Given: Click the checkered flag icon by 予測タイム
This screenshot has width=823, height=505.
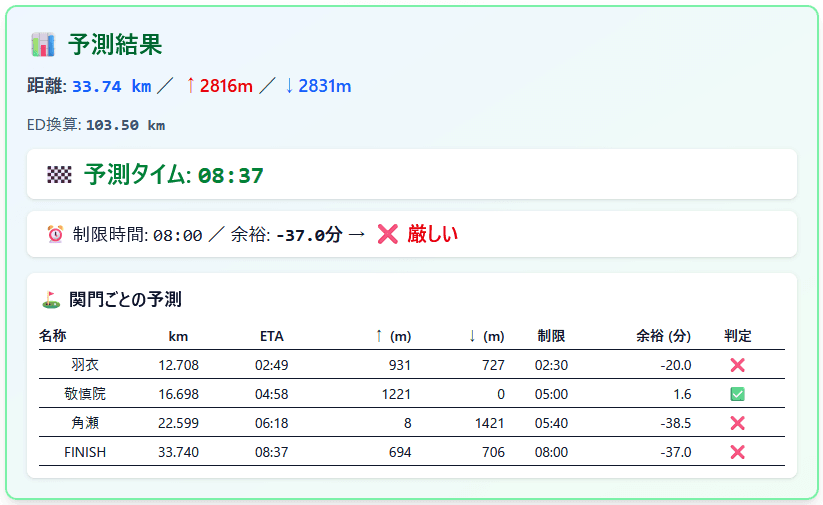Looking at the screenshot, I should [x=59, y=174].
